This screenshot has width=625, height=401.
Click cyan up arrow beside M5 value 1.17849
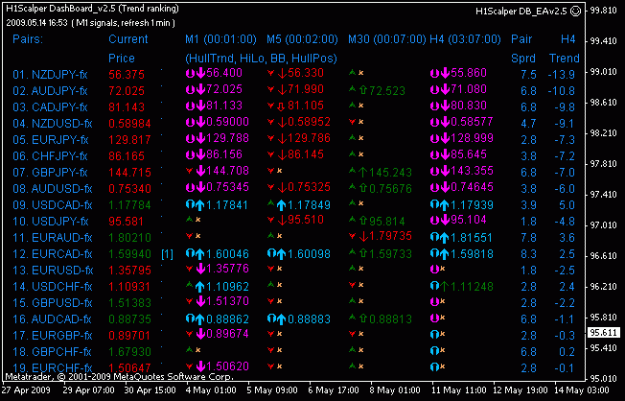(281, 205)
